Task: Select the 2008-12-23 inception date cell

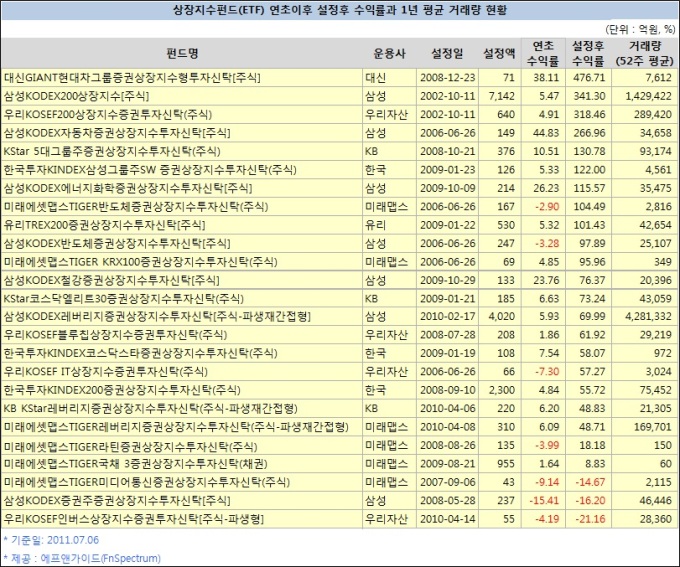Action: coord(448,78)
